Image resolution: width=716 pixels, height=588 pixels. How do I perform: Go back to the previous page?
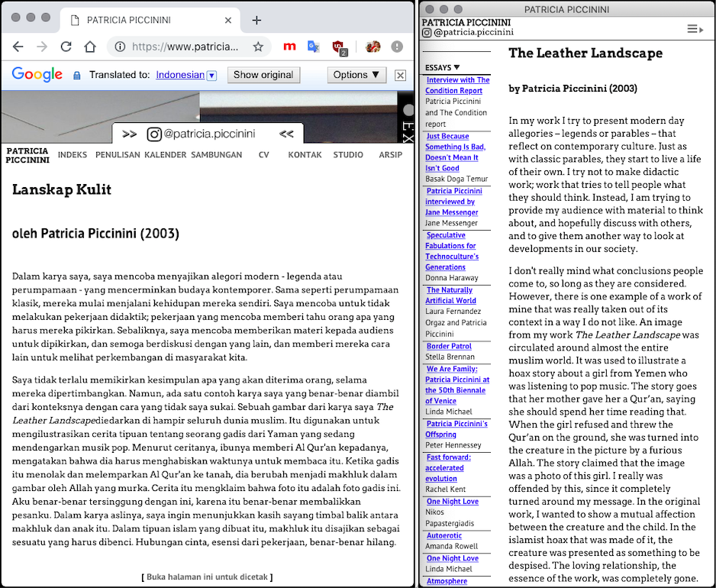coord(18,47)
